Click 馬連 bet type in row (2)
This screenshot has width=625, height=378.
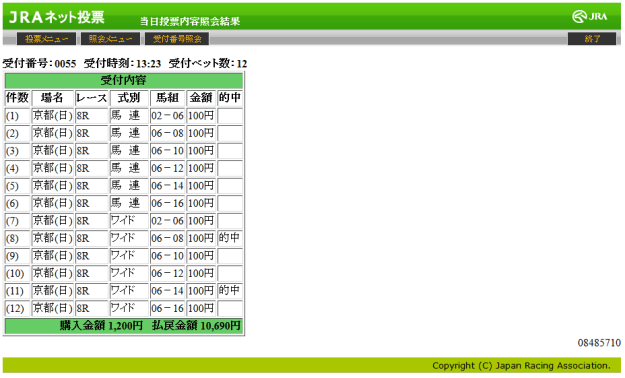(129, 134)
